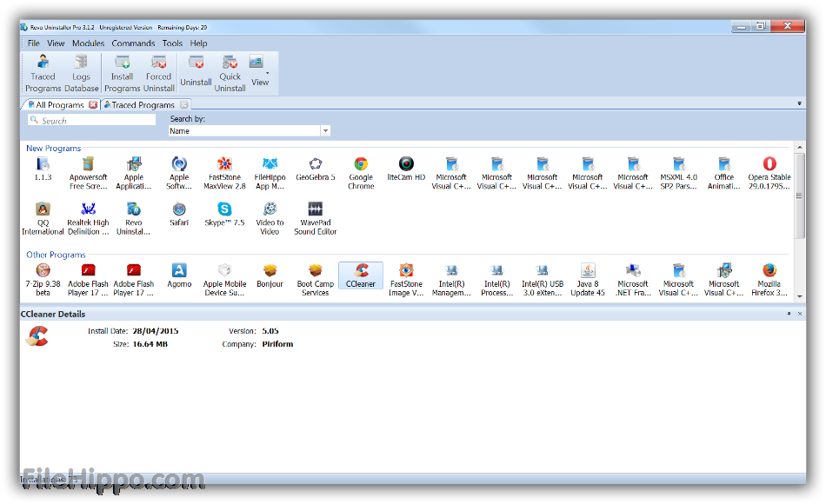Click the company name Piriform
This screenshot has height=504, width=826.
pyautogui.click(x=277, y=344)
